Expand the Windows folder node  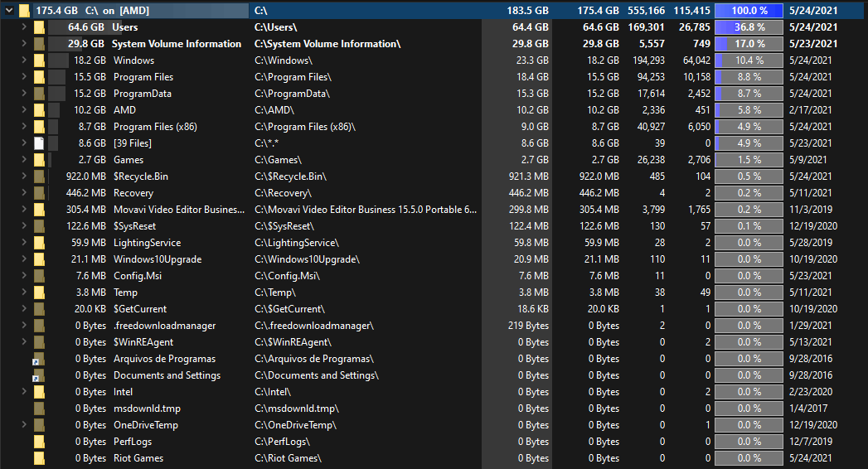(24, 60)
